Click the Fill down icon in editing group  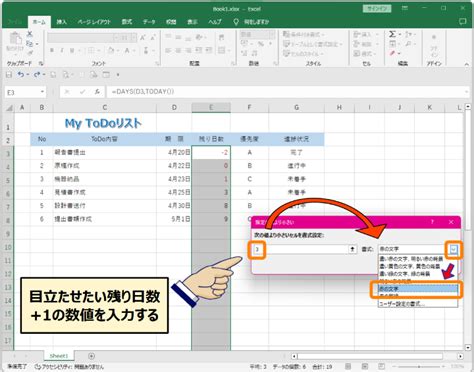click(392, 44)
